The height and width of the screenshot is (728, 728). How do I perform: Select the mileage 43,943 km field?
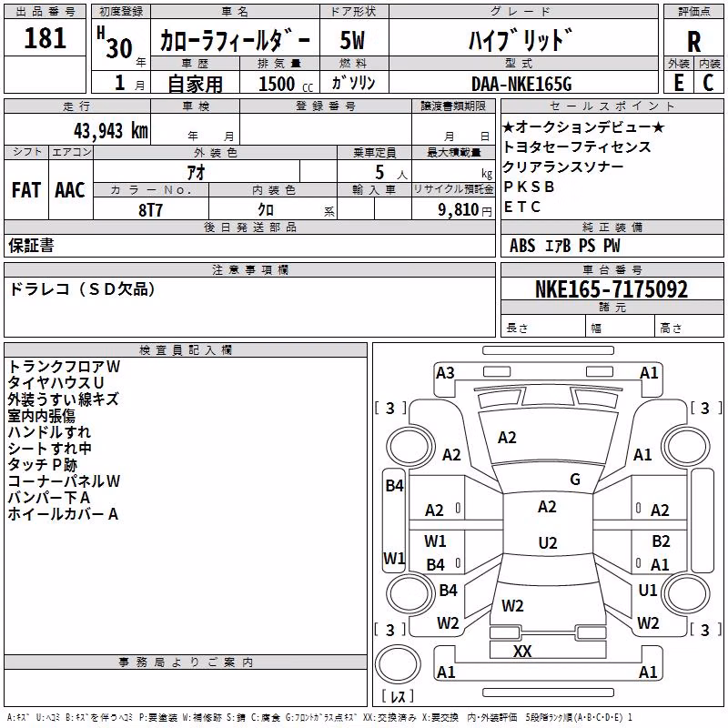pyautogui.click(x=77, y=130)
